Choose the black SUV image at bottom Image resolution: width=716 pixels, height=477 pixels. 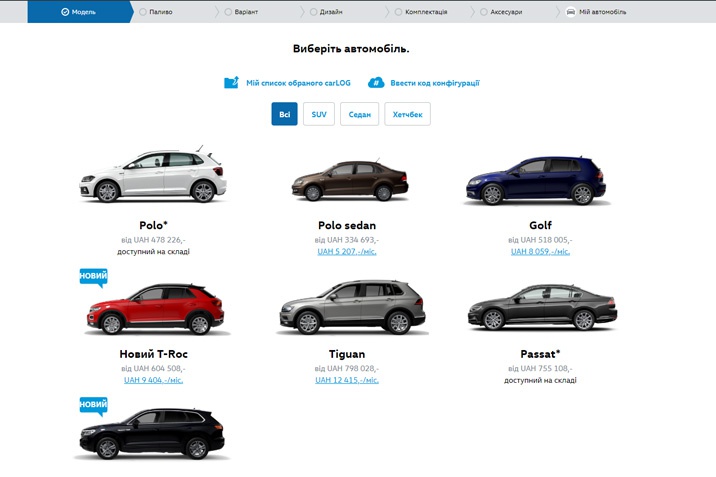pos(152,433)
